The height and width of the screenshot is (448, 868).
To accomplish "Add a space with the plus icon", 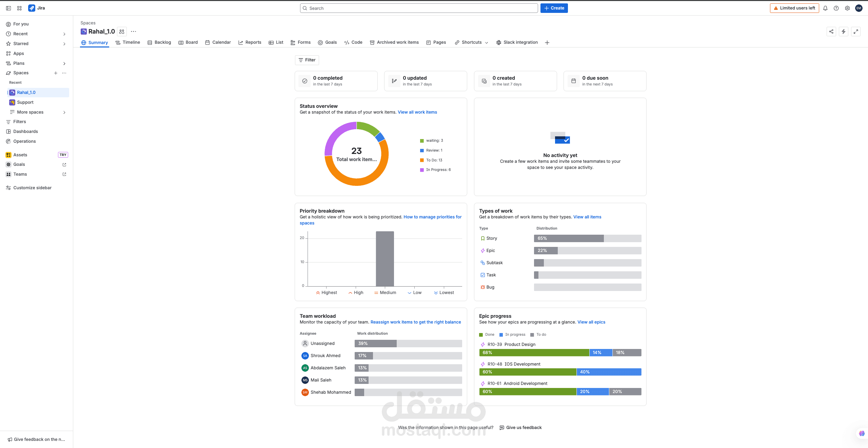I will pos(56,73).
